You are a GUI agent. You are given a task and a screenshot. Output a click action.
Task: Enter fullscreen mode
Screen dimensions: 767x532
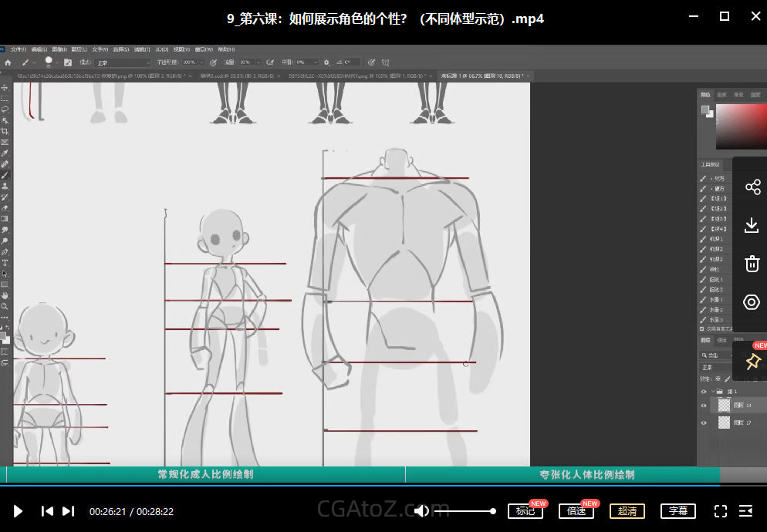tap(721, 511)
